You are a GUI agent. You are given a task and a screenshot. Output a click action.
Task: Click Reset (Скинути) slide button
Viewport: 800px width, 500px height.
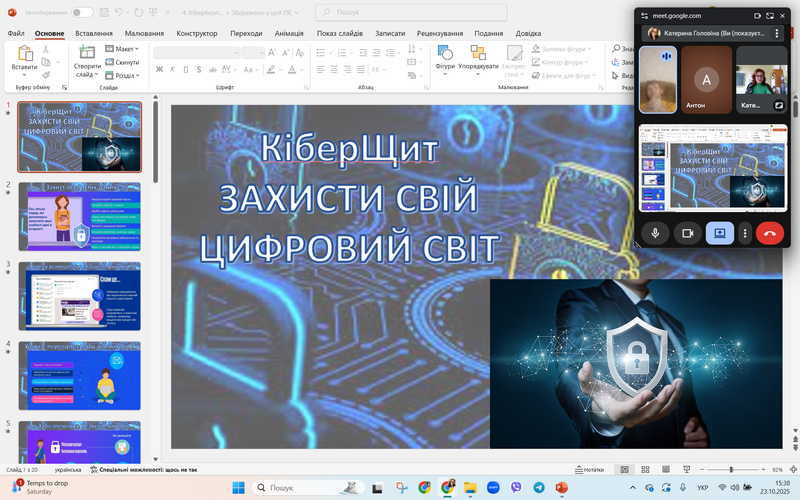pyautogui.click(x=124, y=62)
